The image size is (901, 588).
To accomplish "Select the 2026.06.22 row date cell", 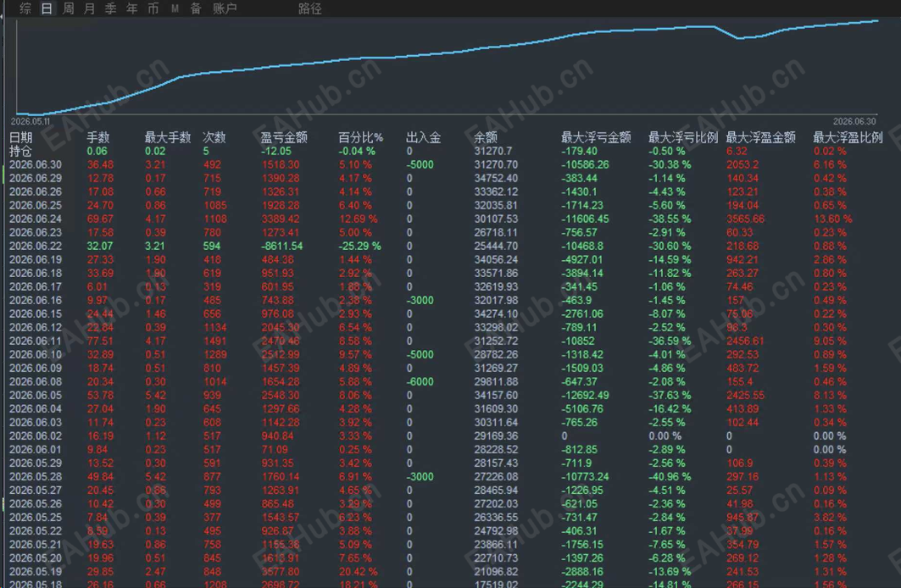I will (36, 247).
